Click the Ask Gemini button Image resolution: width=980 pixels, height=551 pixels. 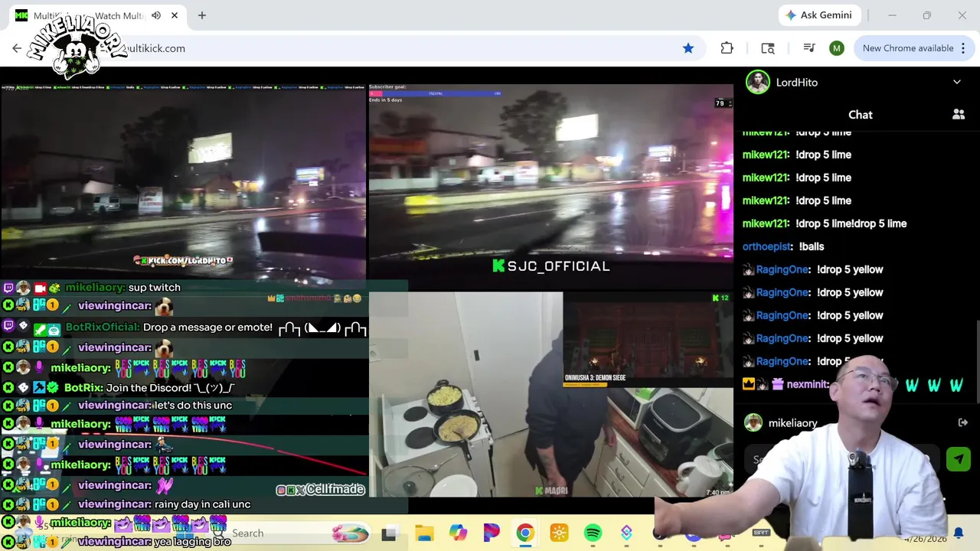click(x=818, y=15)
